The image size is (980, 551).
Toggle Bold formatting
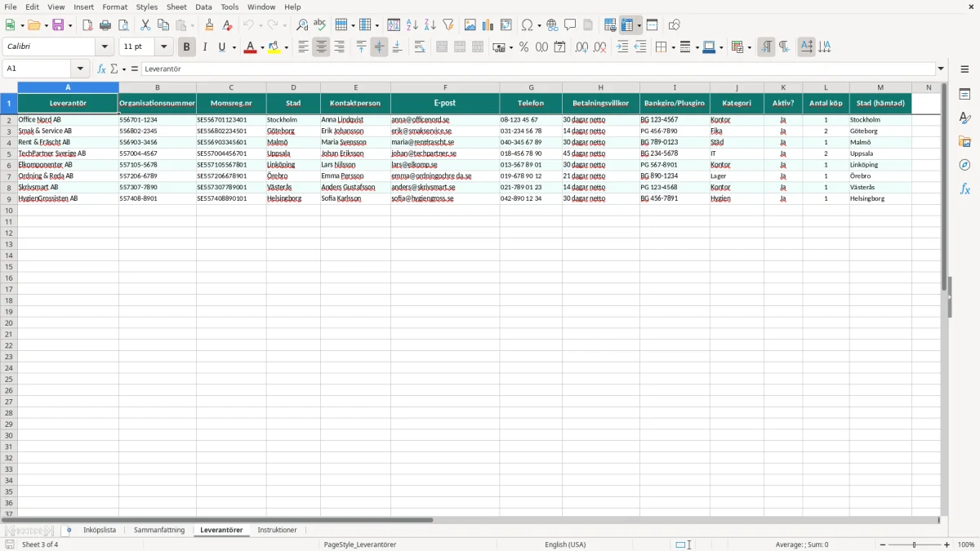pyautogui.click(x=186, y=47)
